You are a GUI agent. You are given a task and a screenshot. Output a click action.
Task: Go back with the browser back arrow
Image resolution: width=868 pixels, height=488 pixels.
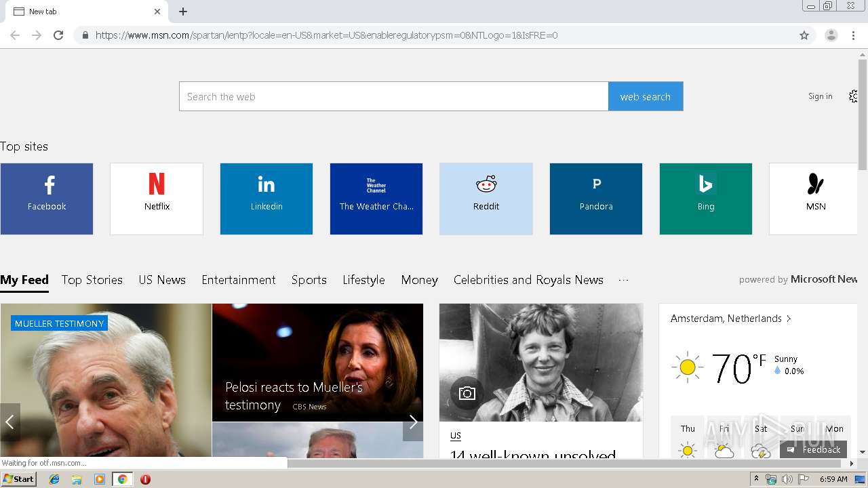15,35
